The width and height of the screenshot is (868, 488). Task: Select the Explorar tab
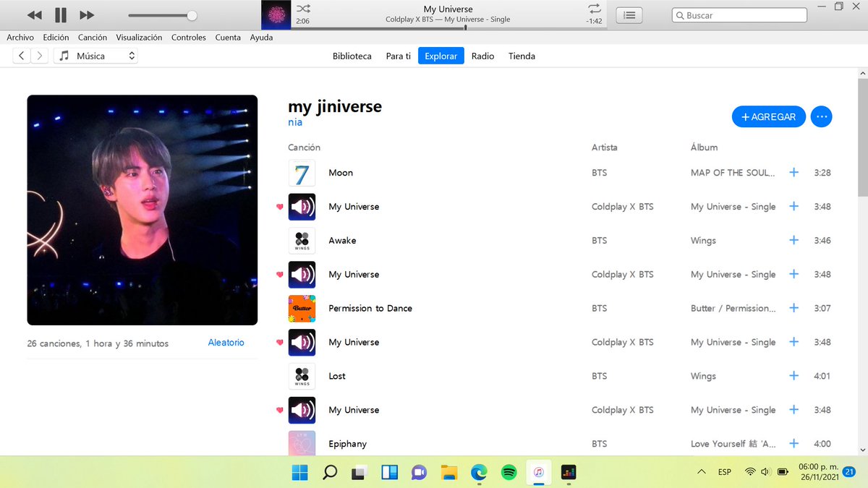click(441, 56)
